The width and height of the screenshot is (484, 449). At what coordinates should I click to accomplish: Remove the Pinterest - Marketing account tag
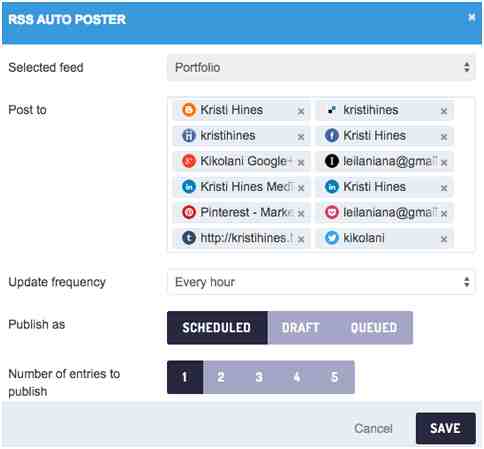click(x=301, y=213)
